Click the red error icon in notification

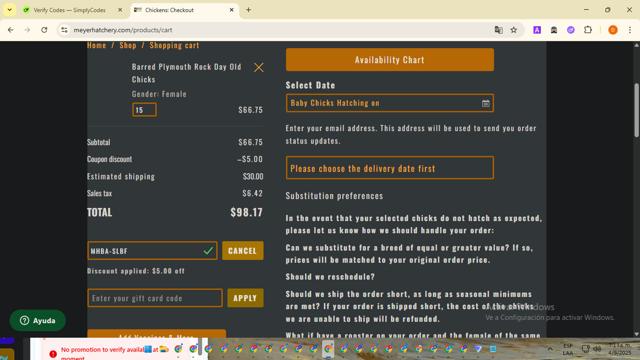click(53, 354)
